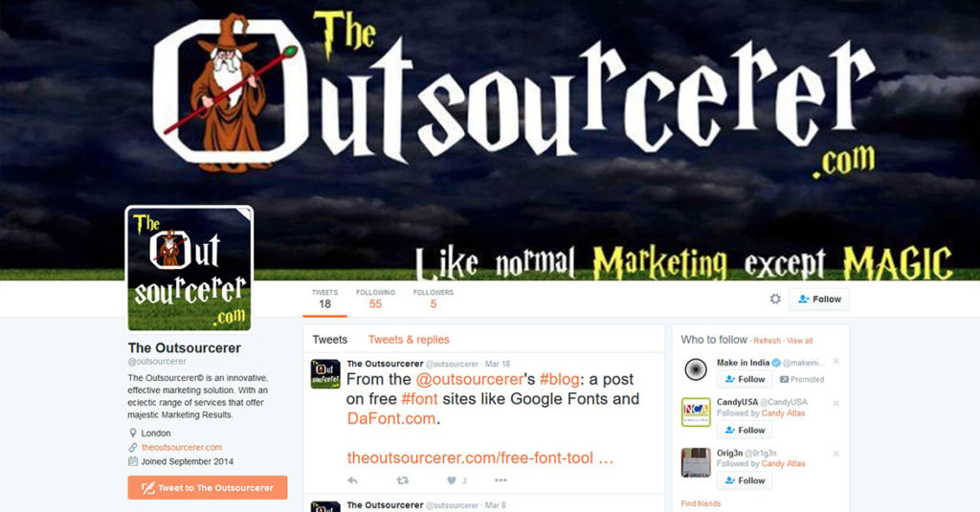Image resolution: width=980 pixels, height=512 pixels.
Task: Open the gear settings icon beside Follow
Action: (x=775, y=299)
